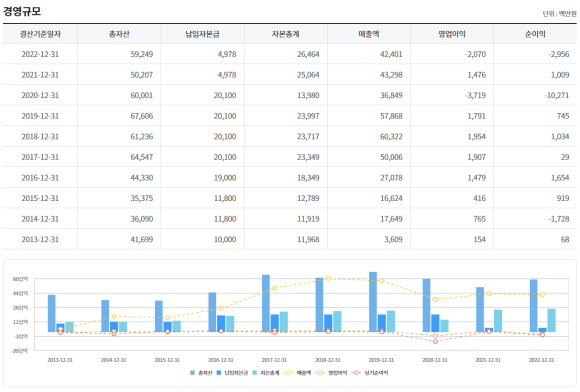Screen dimensions: 580x392
Task: Click the 2021-12-31 label on chart x-axis
Action: 488,360
